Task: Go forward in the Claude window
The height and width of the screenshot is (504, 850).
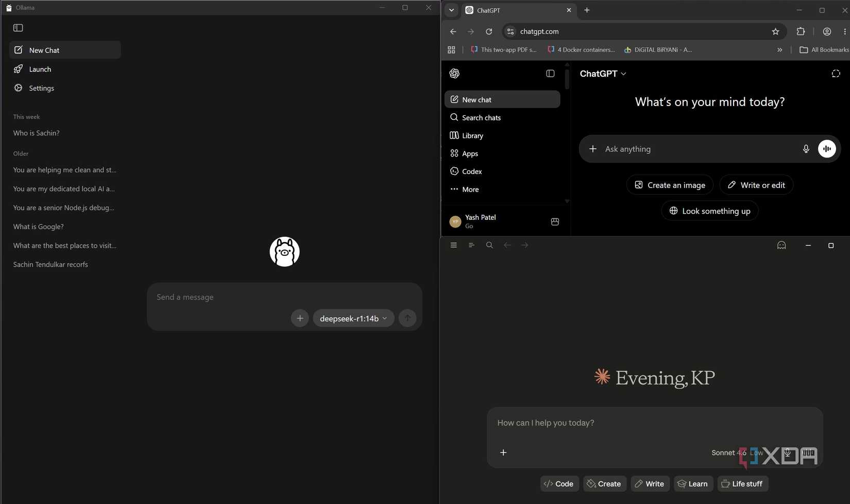Action: coord(525,245)
